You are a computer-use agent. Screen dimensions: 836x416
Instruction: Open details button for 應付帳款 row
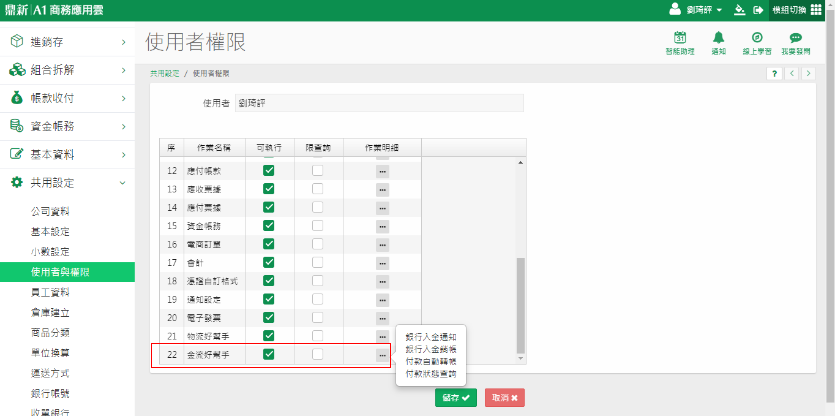tap(382, 172)
